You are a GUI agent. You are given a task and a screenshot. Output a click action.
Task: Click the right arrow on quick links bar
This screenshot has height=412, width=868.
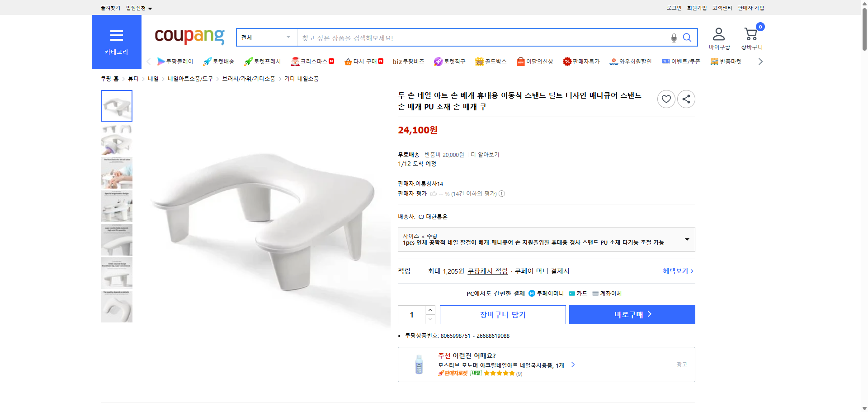pyautogui.click(x=760, y=61)
